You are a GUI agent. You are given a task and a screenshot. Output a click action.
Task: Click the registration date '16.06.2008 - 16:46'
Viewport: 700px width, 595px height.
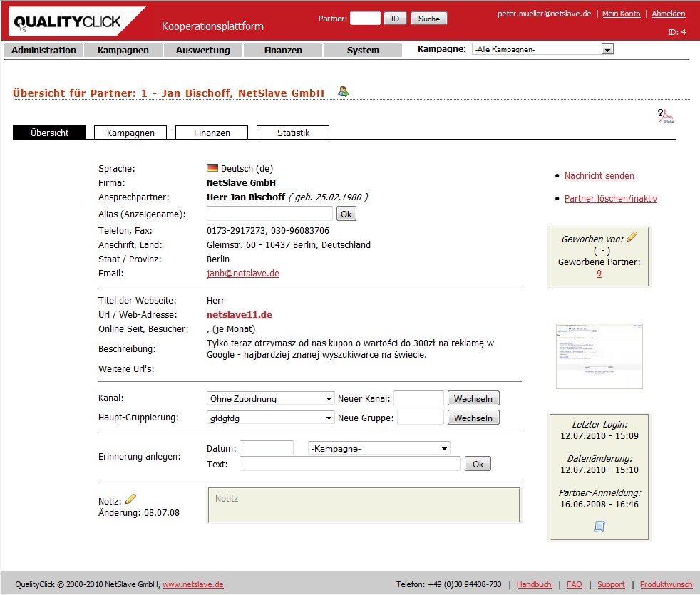pyautogui.click(x=599, y=505)
